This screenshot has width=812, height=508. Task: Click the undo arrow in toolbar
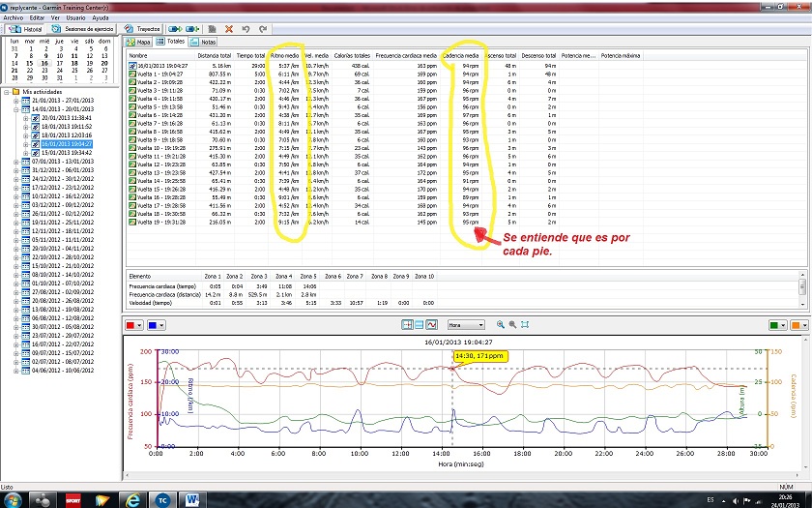[246, 29]
